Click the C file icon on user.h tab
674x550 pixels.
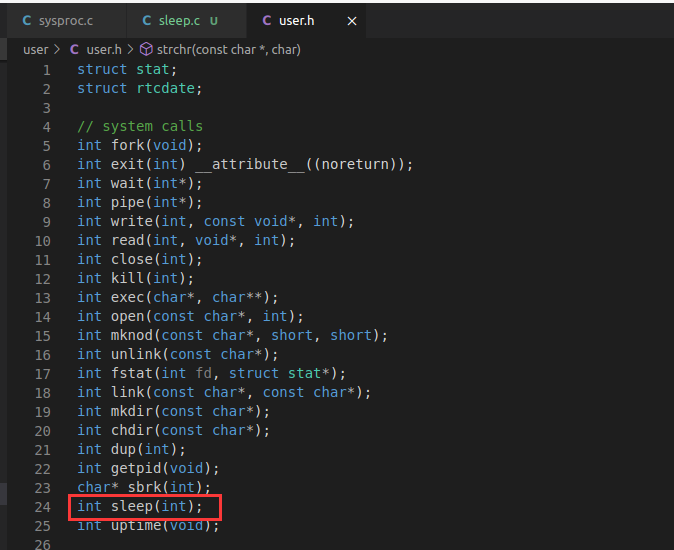coord(267,21)
